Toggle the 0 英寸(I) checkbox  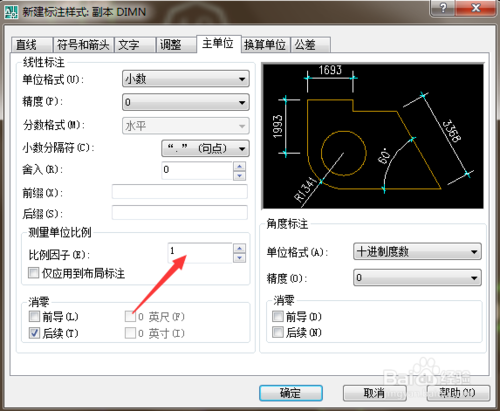[x=130, y=333]
